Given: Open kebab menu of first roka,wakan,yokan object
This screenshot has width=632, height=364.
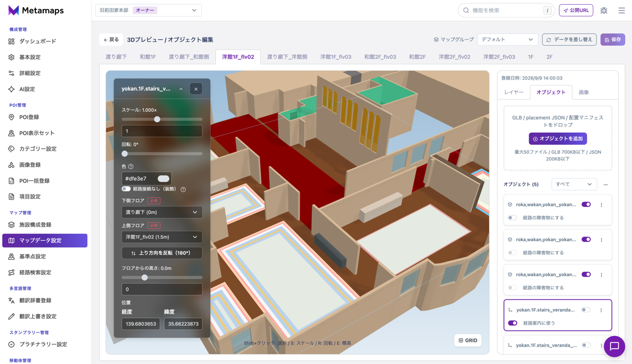Looking at the screenshot, I should pyautogui.click(x=601, y=205).
